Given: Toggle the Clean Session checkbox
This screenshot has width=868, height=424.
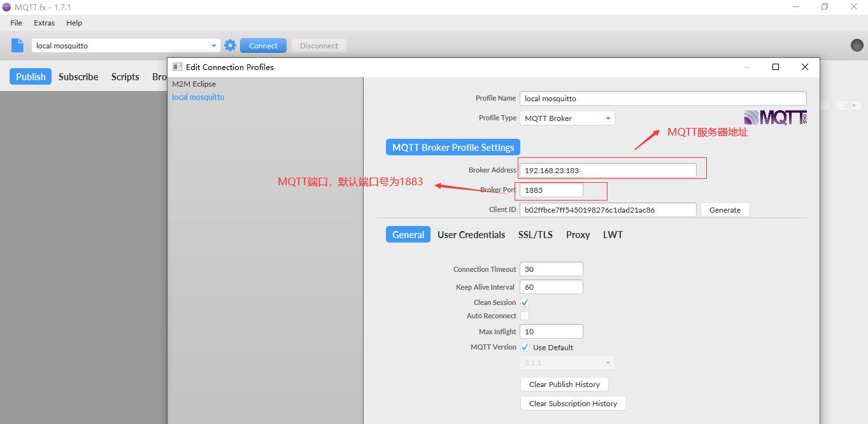Looking at the screenshot, I should point(525,302).
